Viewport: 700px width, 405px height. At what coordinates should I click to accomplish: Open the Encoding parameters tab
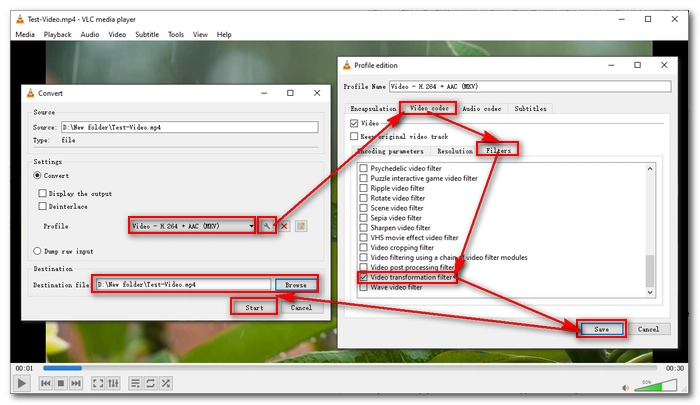[x=391, y=151]
